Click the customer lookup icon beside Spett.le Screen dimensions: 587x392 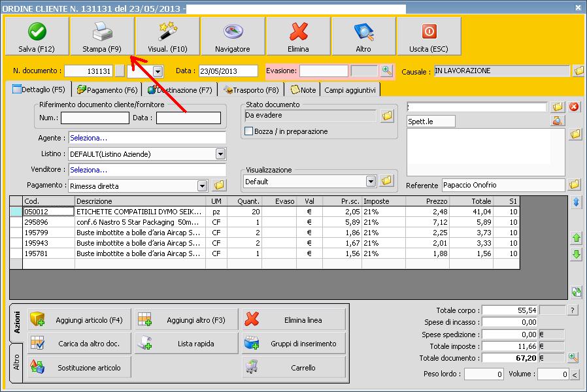(x=558, y=120)
